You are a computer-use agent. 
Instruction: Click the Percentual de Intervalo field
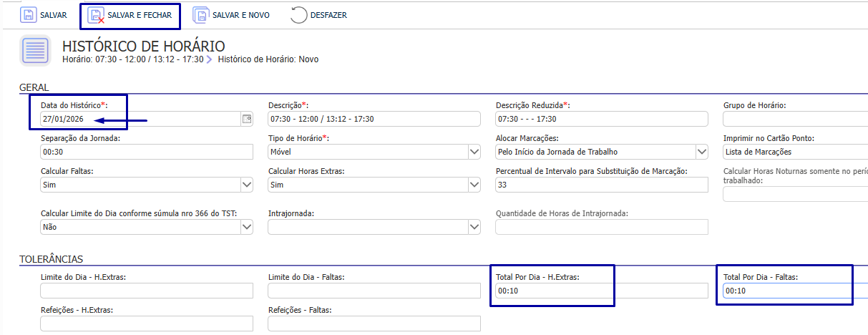[601, 185]
